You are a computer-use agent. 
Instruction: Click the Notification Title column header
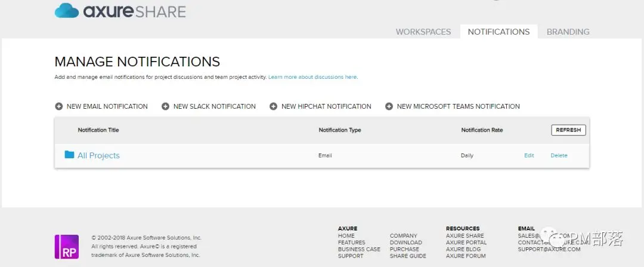98,130
